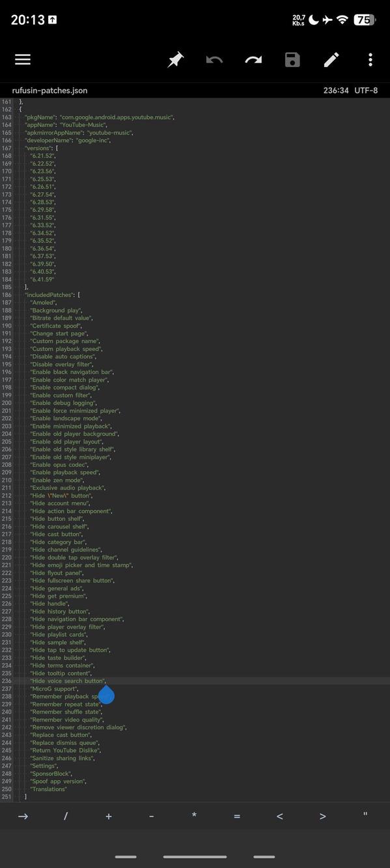Insert a slash from the symbol bar
This screenshot has height=868, width=390.
66,815
